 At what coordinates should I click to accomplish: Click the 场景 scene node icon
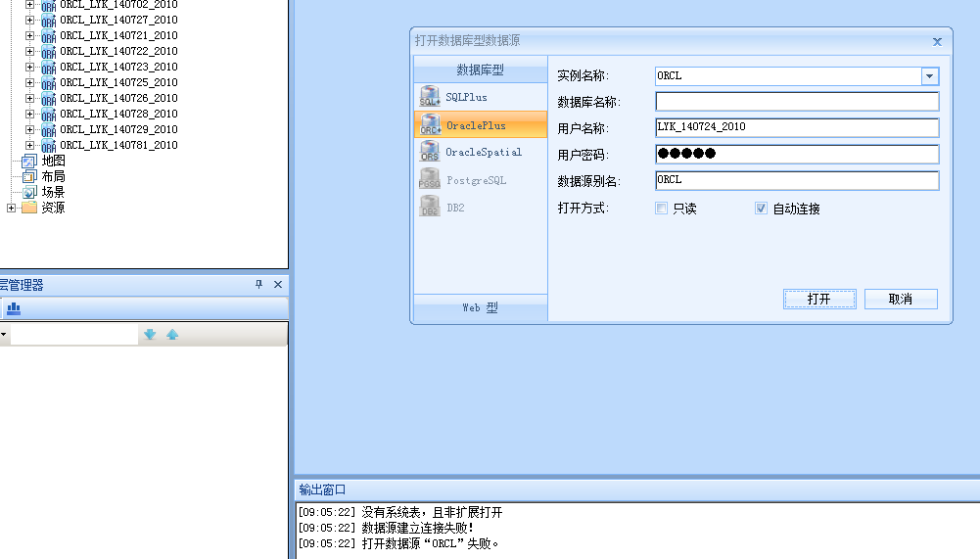(x=28, y=193)
